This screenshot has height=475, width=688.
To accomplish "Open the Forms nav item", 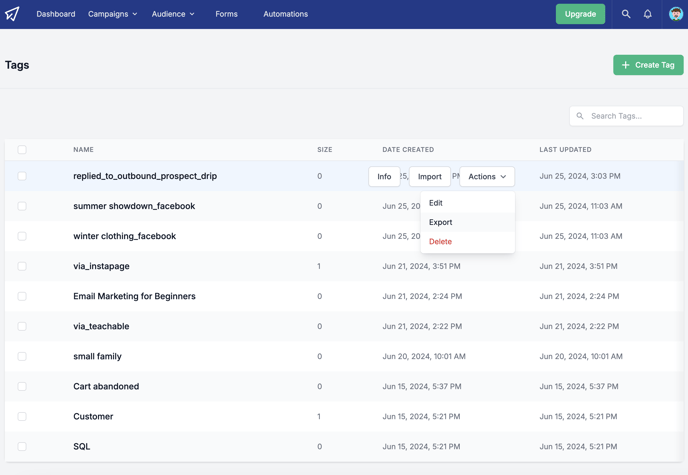I will pos(226,14).
